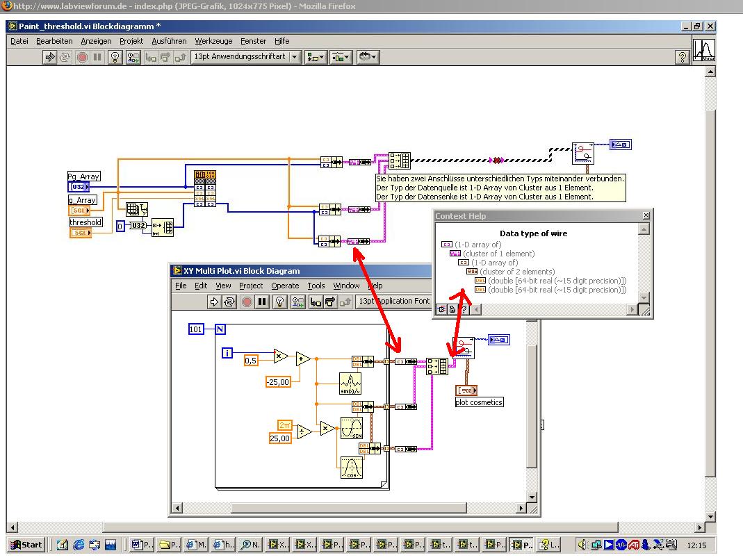743x560 pixels.
Task: Select the plot cosmetics control terminal
Action: pos(466,390)
